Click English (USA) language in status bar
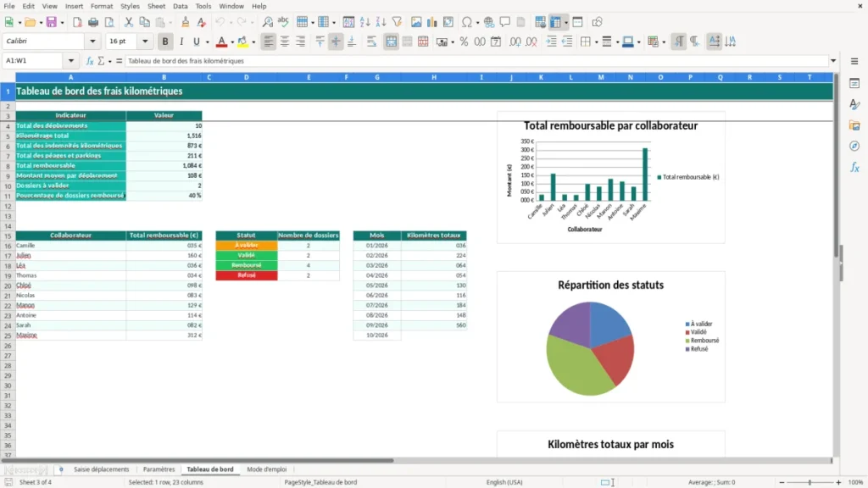 [x=504, y=482]
